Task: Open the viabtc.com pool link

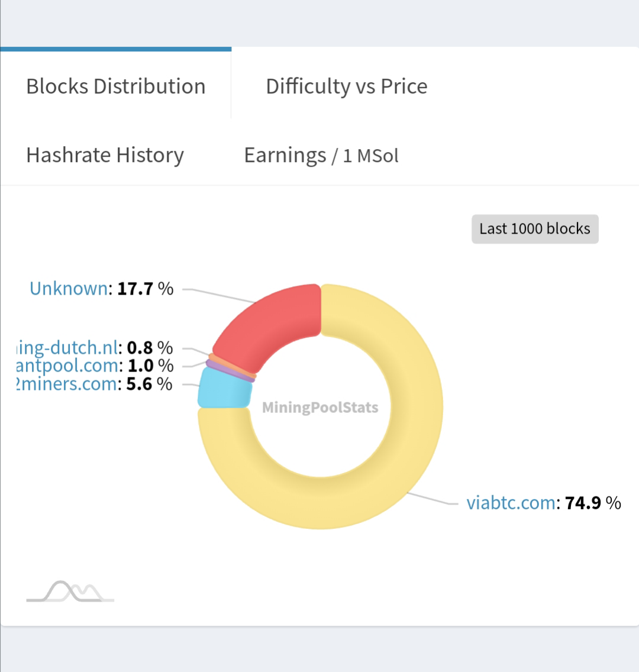Action: click(511, 503)
